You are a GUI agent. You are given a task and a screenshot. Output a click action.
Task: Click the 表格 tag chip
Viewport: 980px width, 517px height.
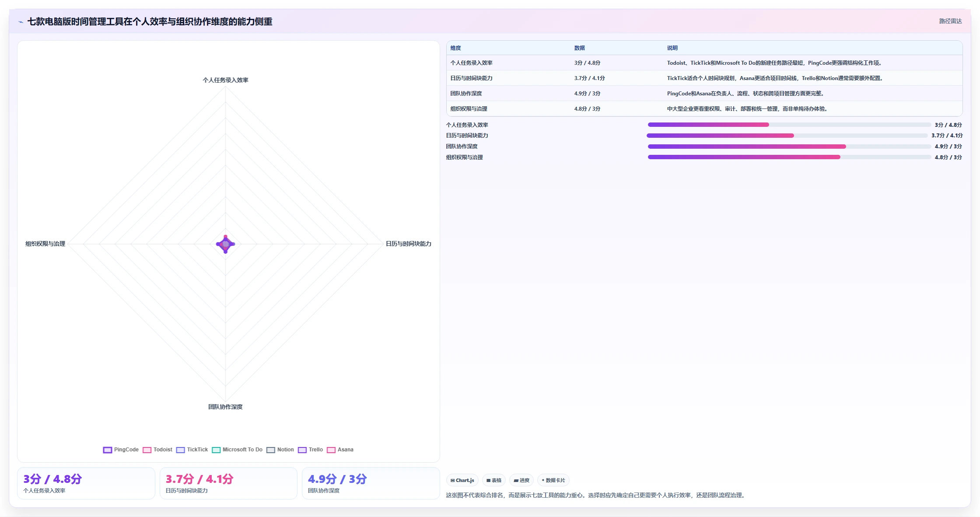(494, 480)
